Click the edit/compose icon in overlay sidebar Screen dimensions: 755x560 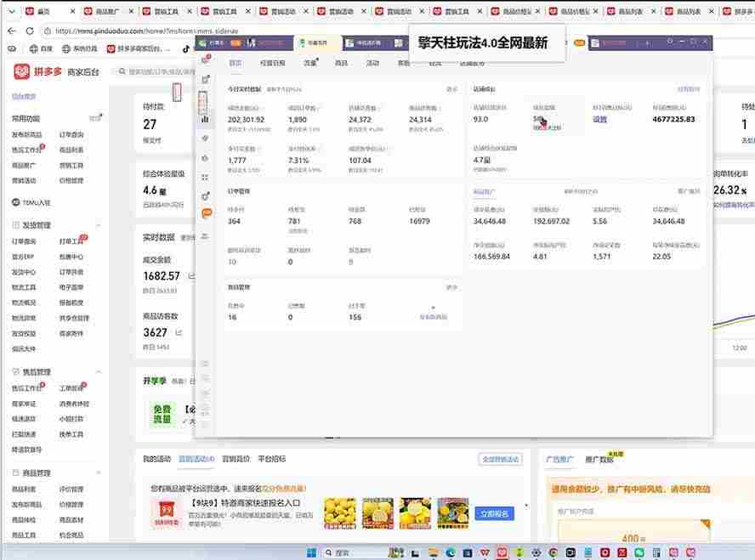click(x=206, y=79)
